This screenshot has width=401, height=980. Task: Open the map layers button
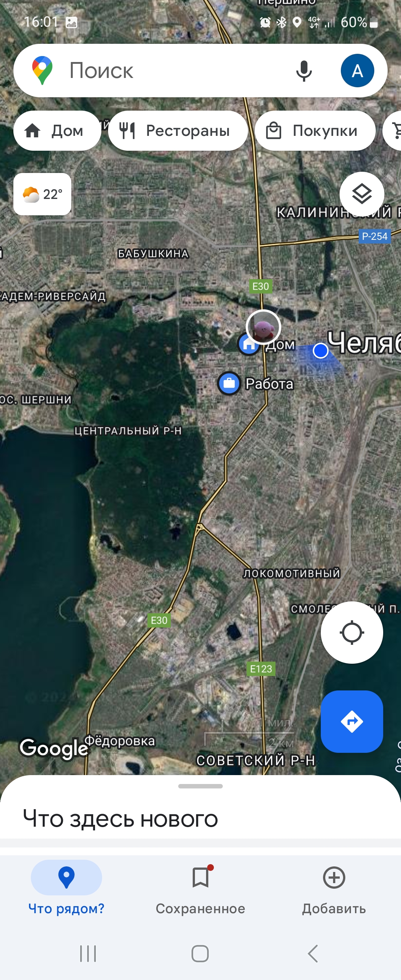361,194
